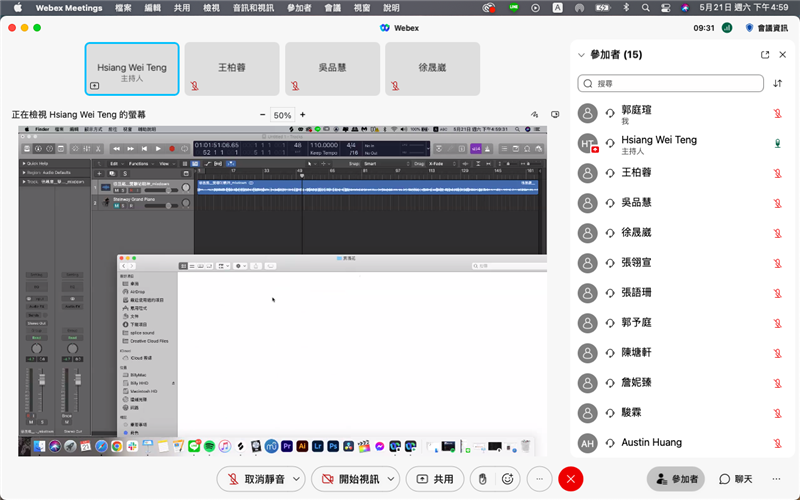
Task: Toggle the 參加者 panel button
Action: [674, 479]
